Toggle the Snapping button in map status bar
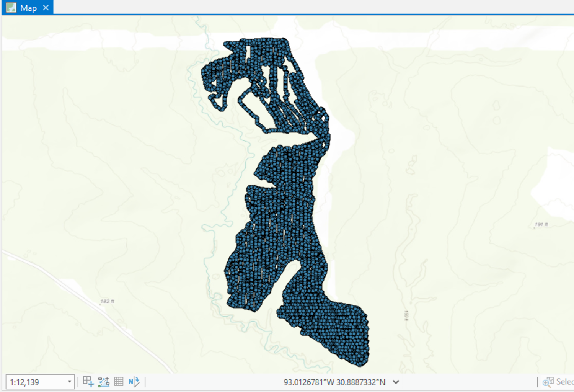Image resolution: width=574 pixels, height=392 pixels. (x=88, y=381)
